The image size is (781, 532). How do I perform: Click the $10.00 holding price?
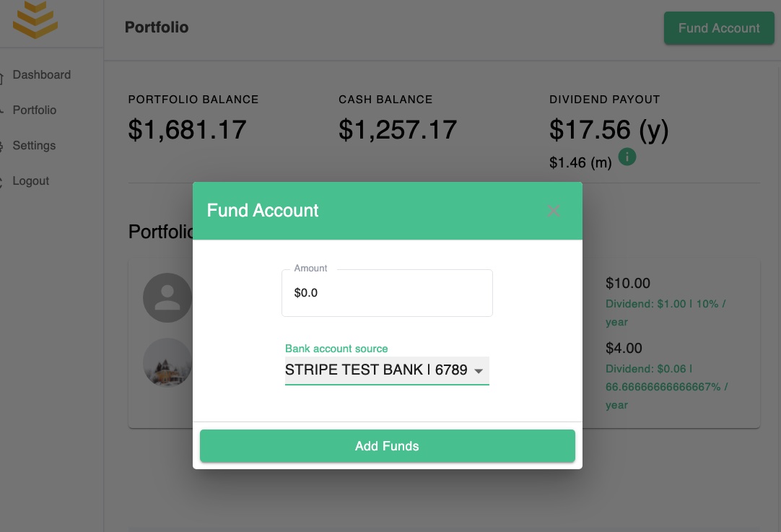pyautogui.click(x=627, y=284)
